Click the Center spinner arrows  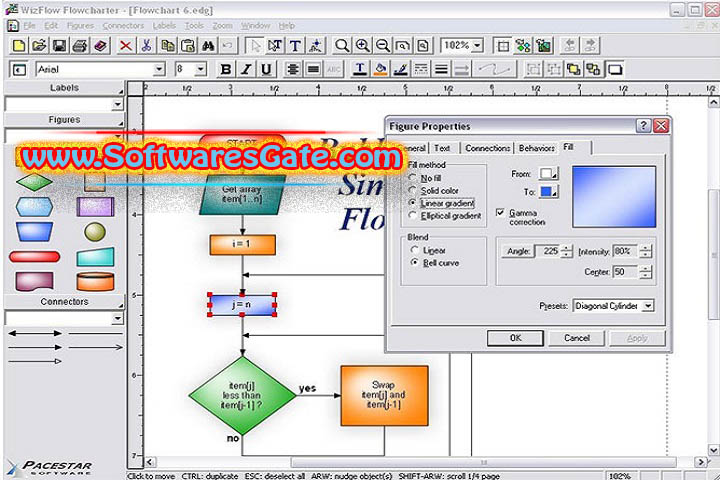click(x=646, y=272)
